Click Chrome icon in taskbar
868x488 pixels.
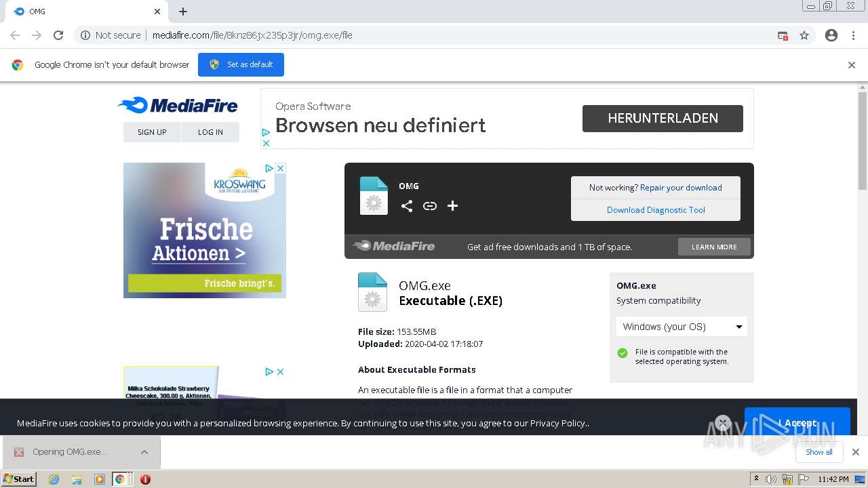(120, 479)
